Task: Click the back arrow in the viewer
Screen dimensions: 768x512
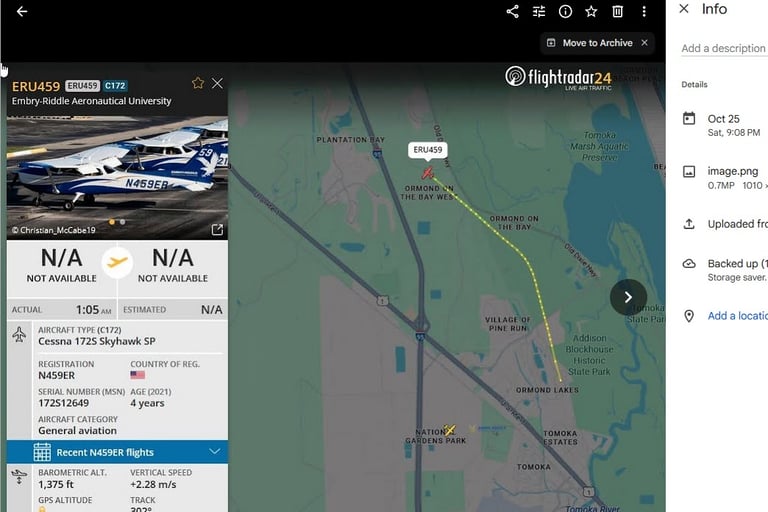Action: (22, 11)
